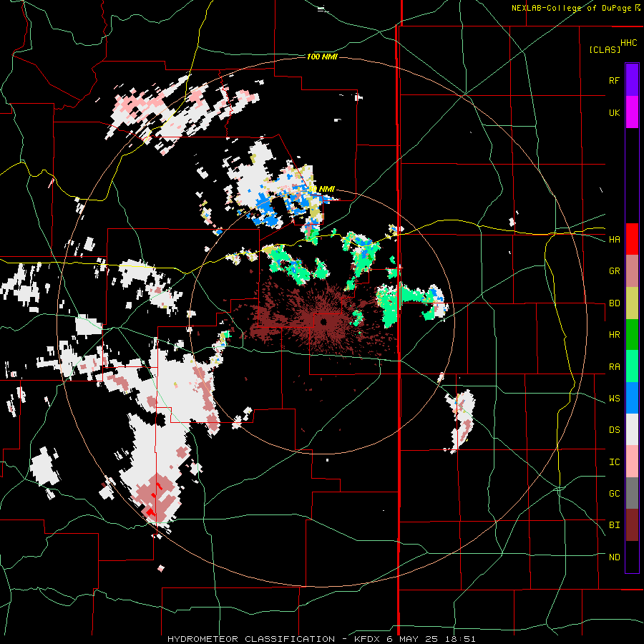Click the ND black legend swatch
The image size is (644, 644).
click(632, 557)
